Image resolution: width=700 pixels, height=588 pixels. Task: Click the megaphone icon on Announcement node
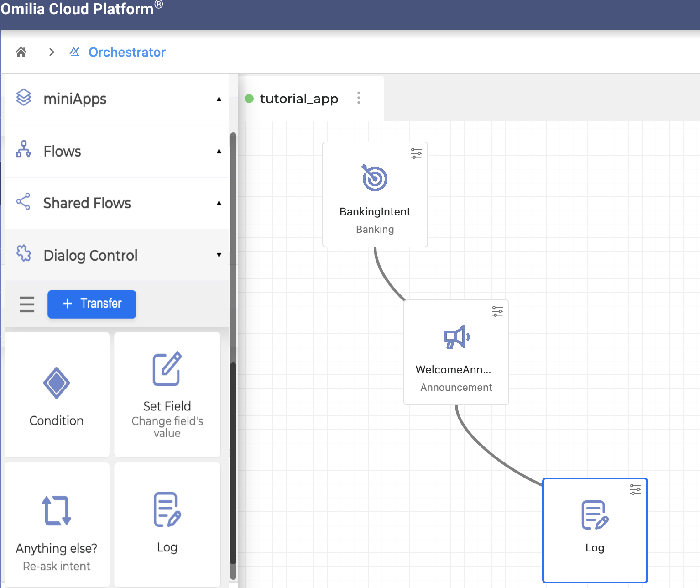pos(456,337)
